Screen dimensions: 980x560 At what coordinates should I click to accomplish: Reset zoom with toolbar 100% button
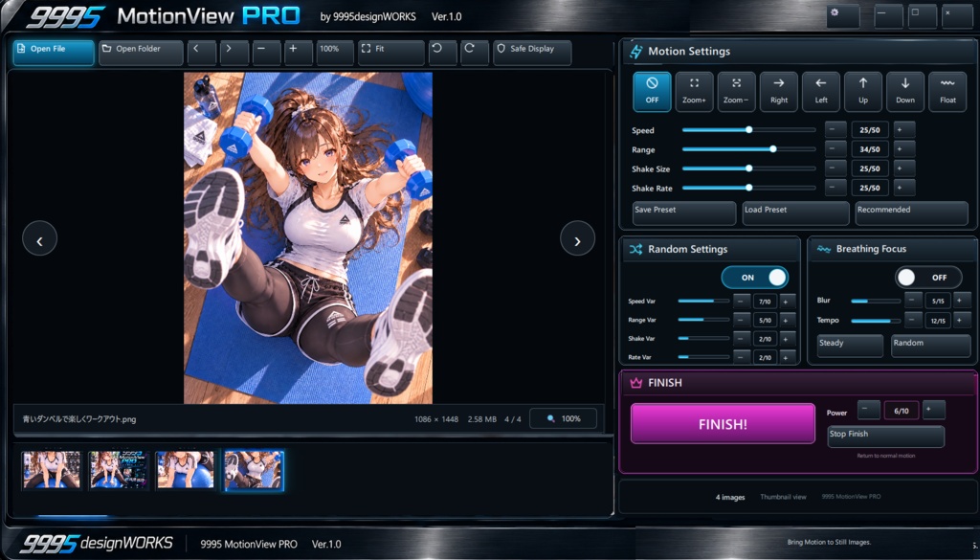pyautogui.click(x=335, y=53)
